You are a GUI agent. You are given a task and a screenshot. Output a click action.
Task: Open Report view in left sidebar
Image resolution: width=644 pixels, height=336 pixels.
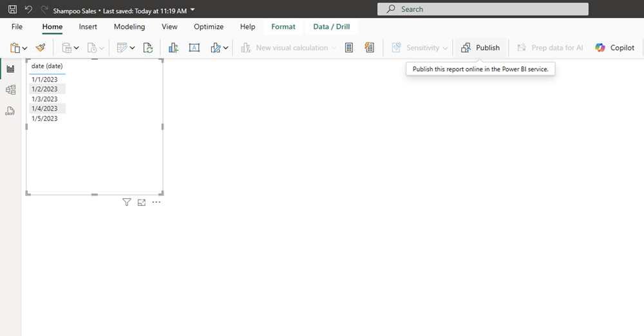pyautogui.click(x=10, y=69)
